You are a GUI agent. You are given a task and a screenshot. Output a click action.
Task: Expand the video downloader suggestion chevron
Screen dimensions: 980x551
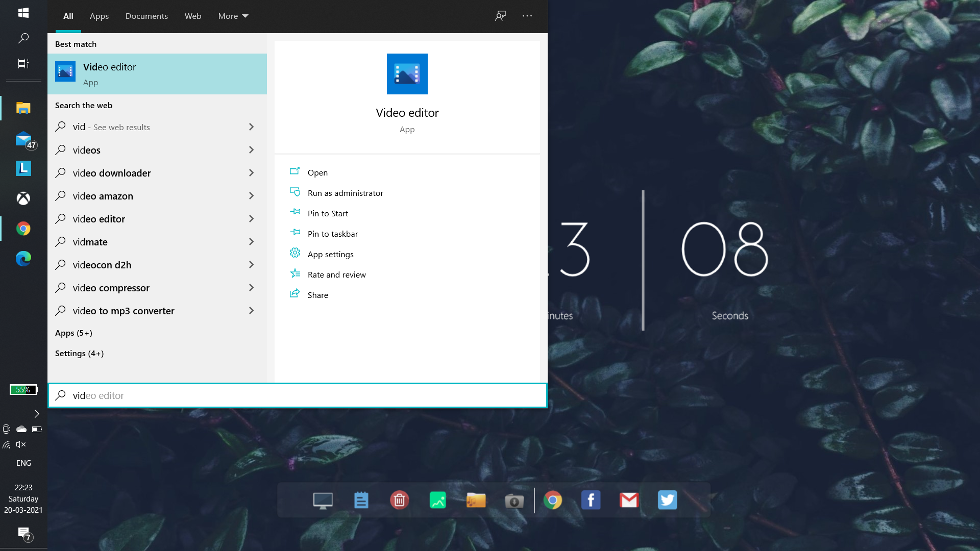(251, 173)
